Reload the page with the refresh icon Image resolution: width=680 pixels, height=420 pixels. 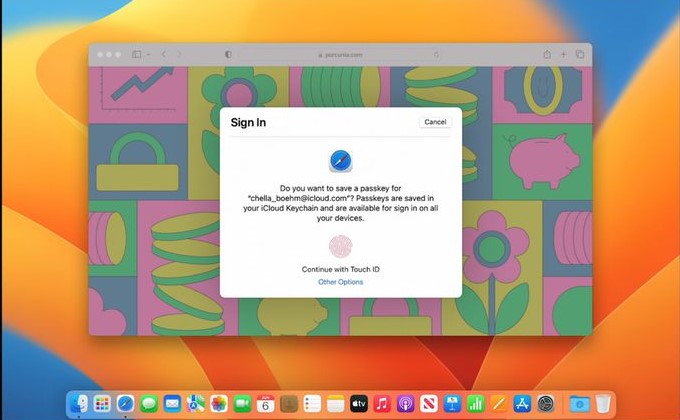click(x=436, y=55)
